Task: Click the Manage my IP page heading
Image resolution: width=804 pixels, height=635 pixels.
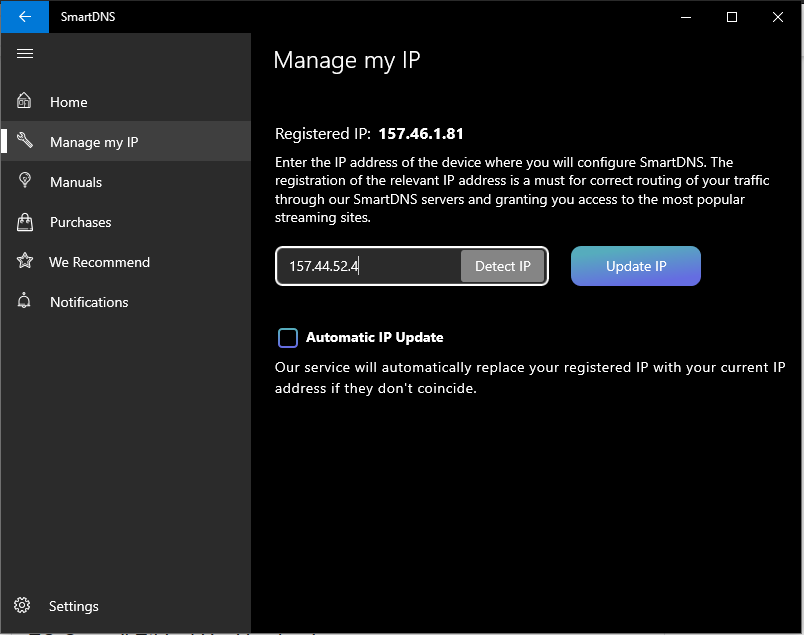Action: click(347, 61)
